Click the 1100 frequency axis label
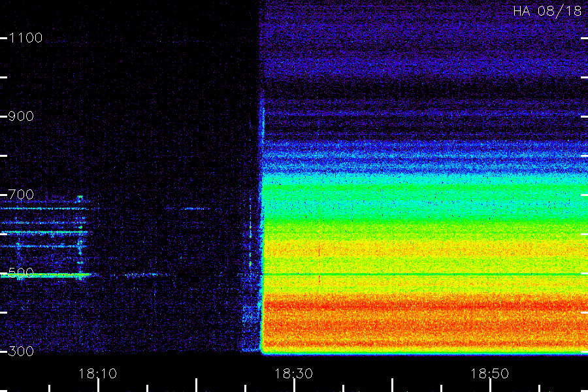588x392 pixels. [25, 38]
